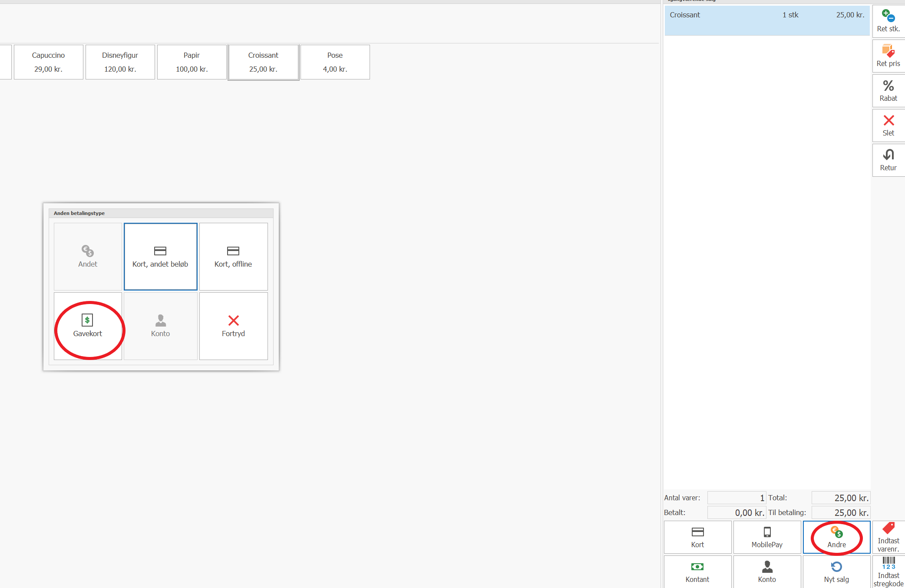Open Andre payment types
Viewport: 905px width, 588px height.
(836, 537)
